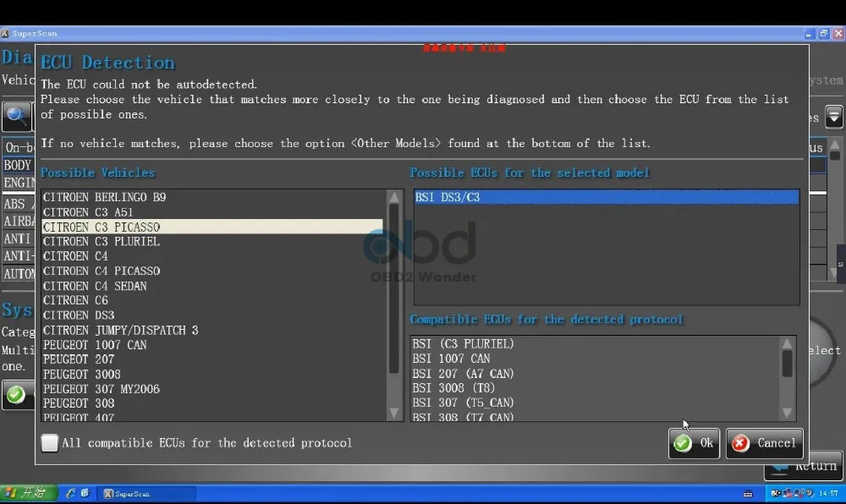
Task: Pick PEUGEOT 207 from vehicles
Action: 212,359
